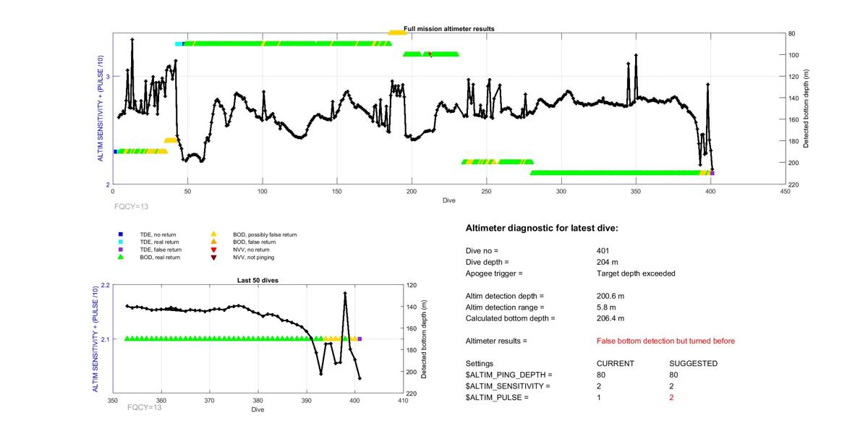Click the cyan square legend marker for TDE, real return
This screenshot has height=442, width=868.
[x=121, y=242]
